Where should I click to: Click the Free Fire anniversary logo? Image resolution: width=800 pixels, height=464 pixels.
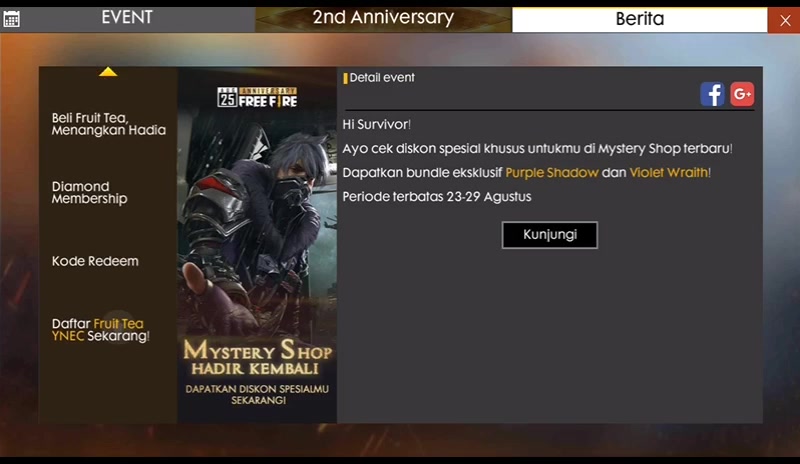point(257,97)
